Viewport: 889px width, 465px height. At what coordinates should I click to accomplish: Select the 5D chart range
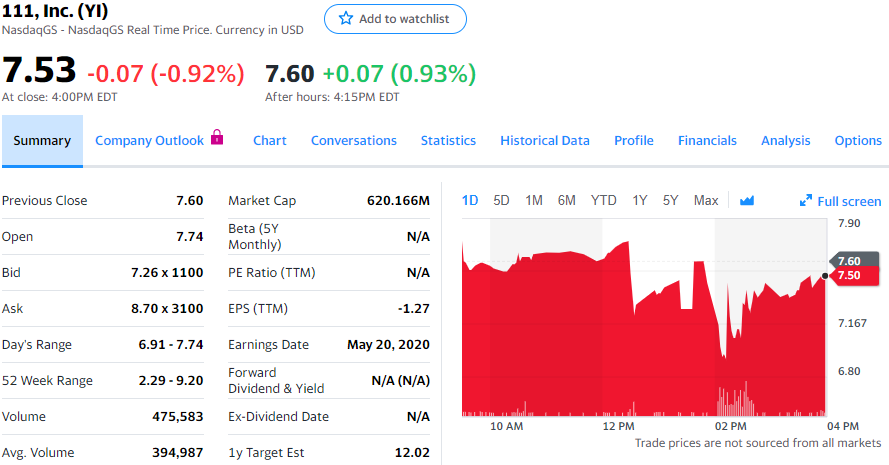coord(502,201)
